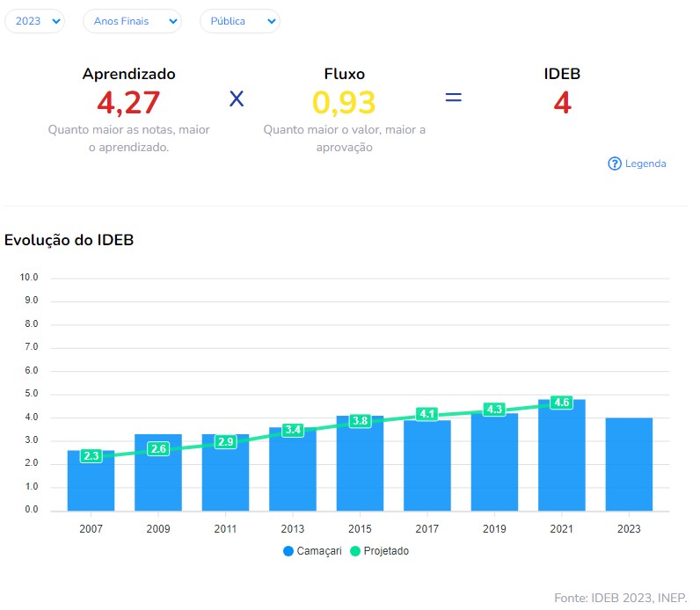
Task: Click the yellow Fluxo value 0,93
Action: coord(344,103)
